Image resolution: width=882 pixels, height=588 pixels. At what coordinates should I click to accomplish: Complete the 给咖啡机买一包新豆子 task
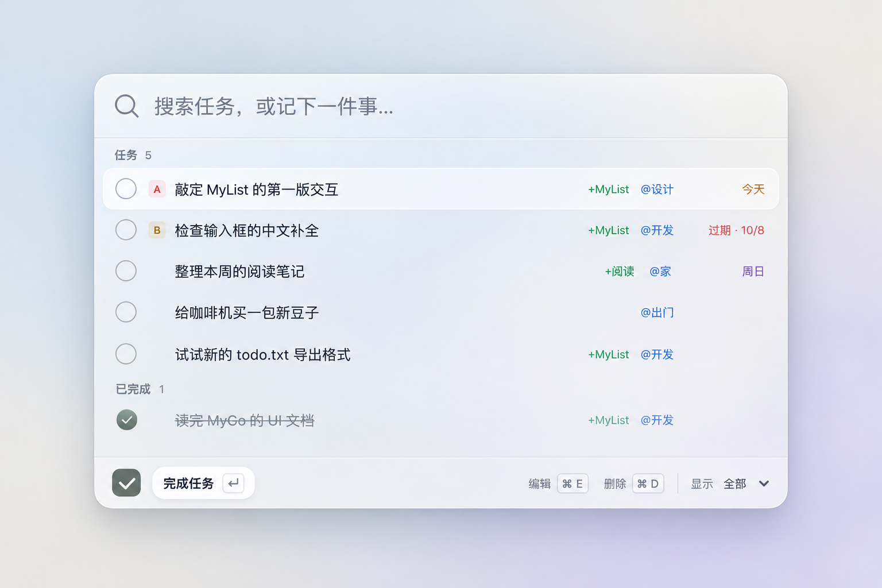click(126, 312)
